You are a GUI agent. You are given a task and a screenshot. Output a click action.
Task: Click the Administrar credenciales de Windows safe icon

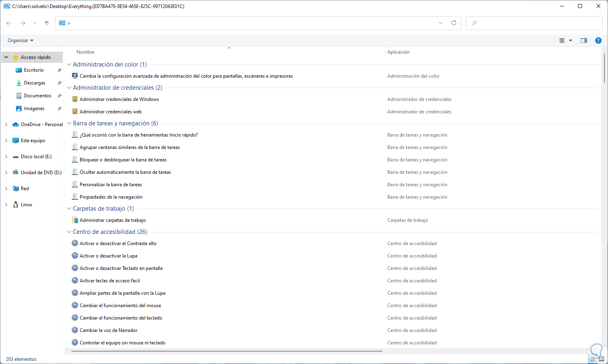click(x=75, y=99)
